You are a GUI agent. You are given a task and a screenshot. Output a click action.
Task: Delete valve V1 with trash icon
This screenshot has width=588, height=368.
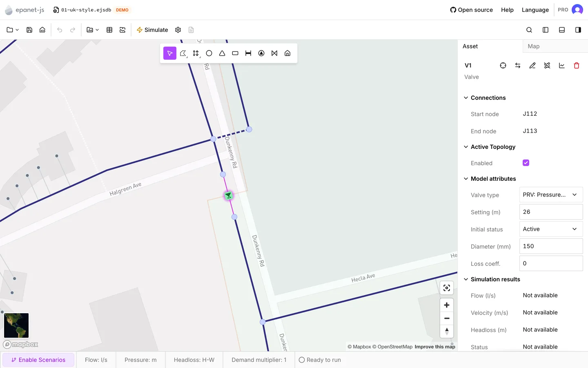click(x=577, y=65)
